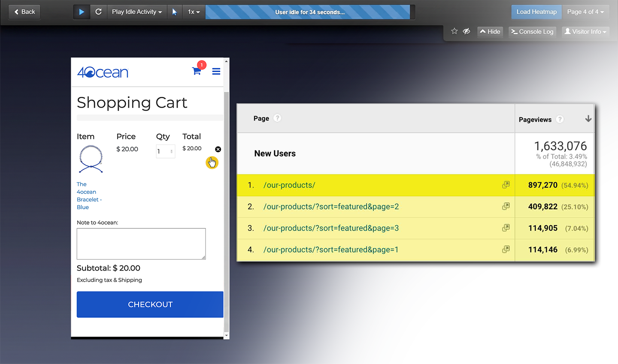Image resolution: width=618 pixels, height=364 pixels.
Task: Open The 4ocean Bracelet - Blue link
Action: tap(89, 196)
